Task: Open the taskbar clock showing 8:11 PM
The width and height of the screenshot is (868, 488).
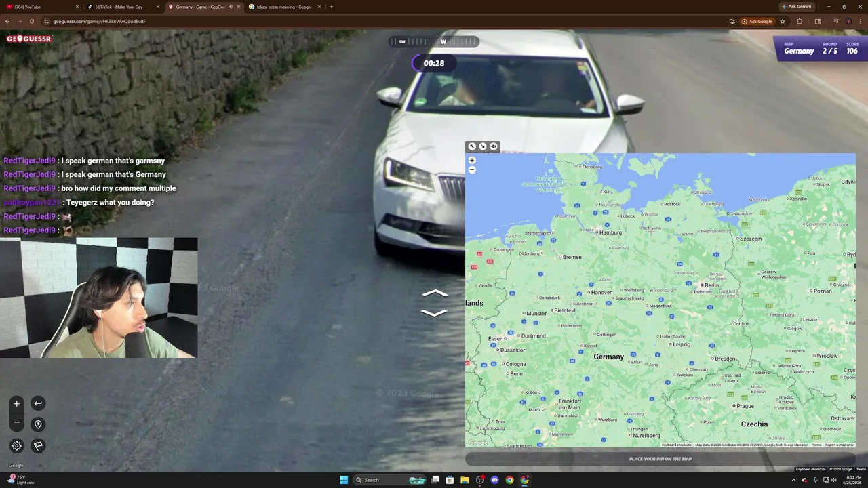Action: (851, 480)
